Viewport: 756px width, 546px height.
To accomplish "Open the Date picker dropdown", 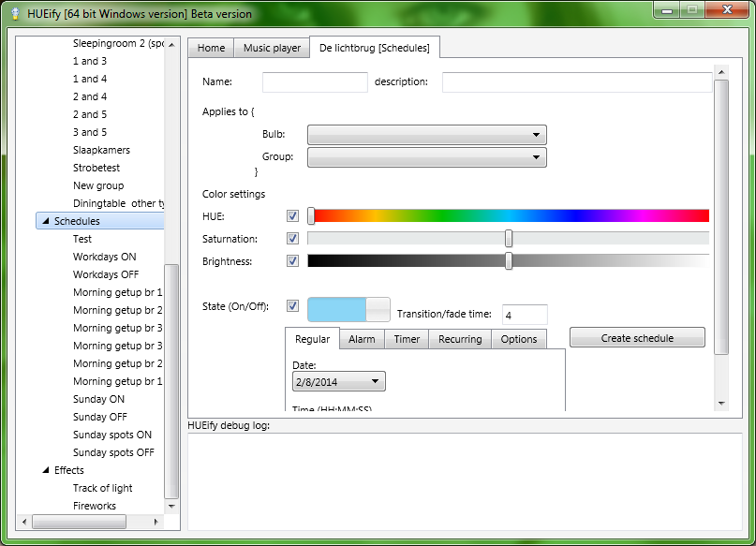I will 338,382.
